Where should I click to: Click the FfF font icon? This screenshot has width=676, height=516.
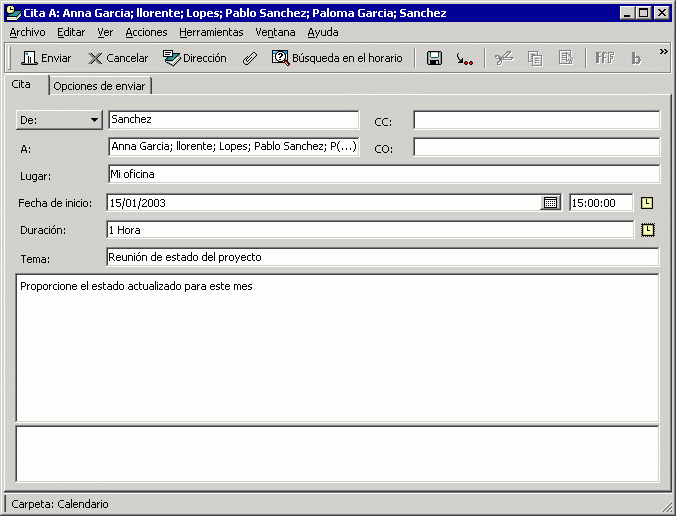click(x=604, y=58)
